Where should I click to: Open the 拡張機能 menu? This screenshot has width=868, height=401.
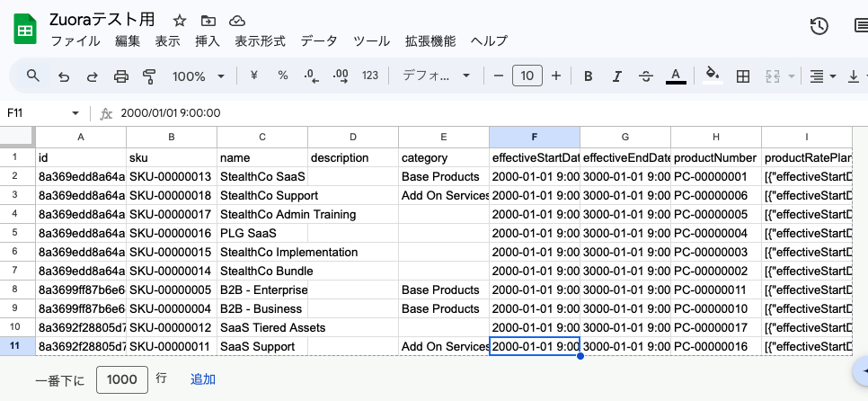pos(430,41)
